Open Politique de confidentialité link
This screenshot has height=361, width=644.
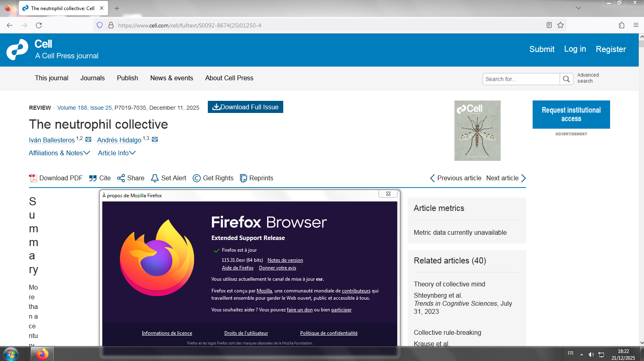(x=329, y=333)
